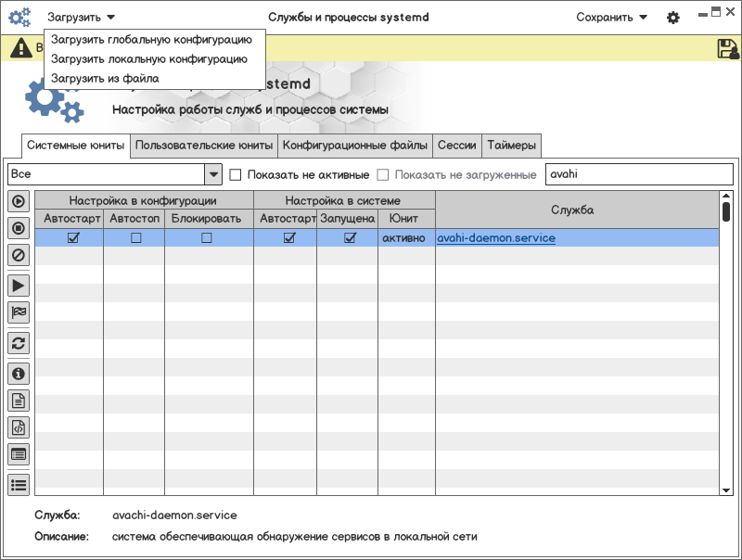
Task: Click the code file icon in sidebar
Action: 18,427
